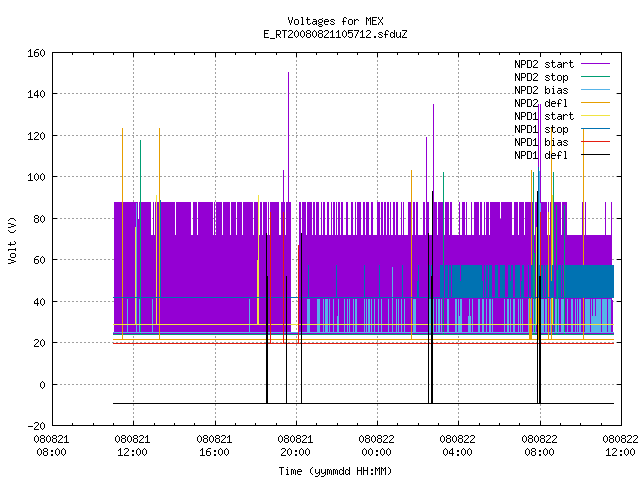Click the 'NPD2 defl' legend label
Viewport: 640px width, 480px height.
pyautogui.click(x=541, y=103)
